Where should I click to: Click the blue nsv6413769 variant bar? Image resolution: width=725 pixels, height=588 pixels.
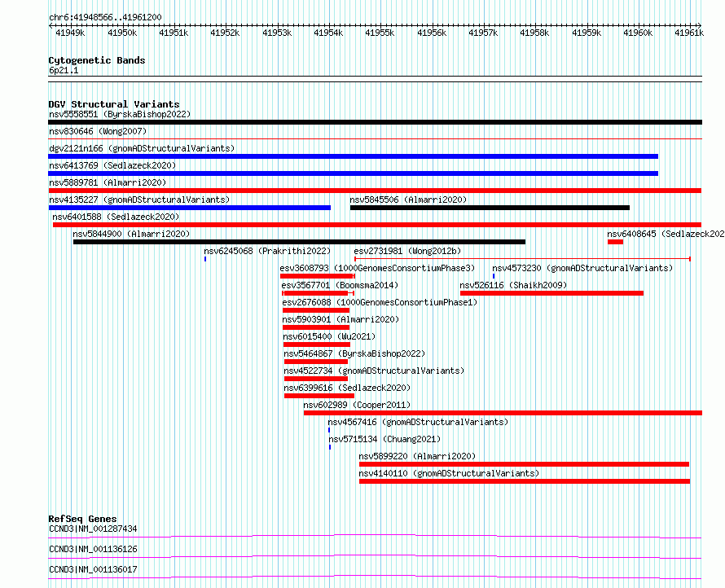point(354,173)
